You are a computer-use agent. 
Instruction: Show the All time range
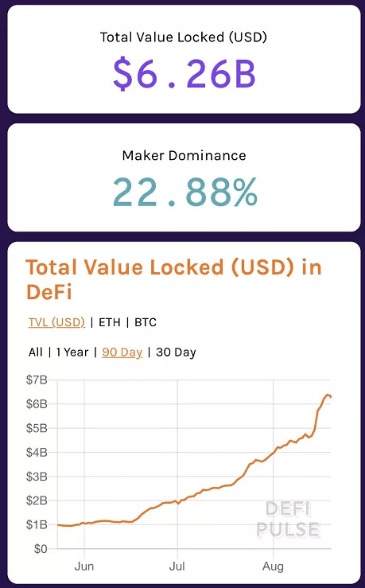(36, 352)
